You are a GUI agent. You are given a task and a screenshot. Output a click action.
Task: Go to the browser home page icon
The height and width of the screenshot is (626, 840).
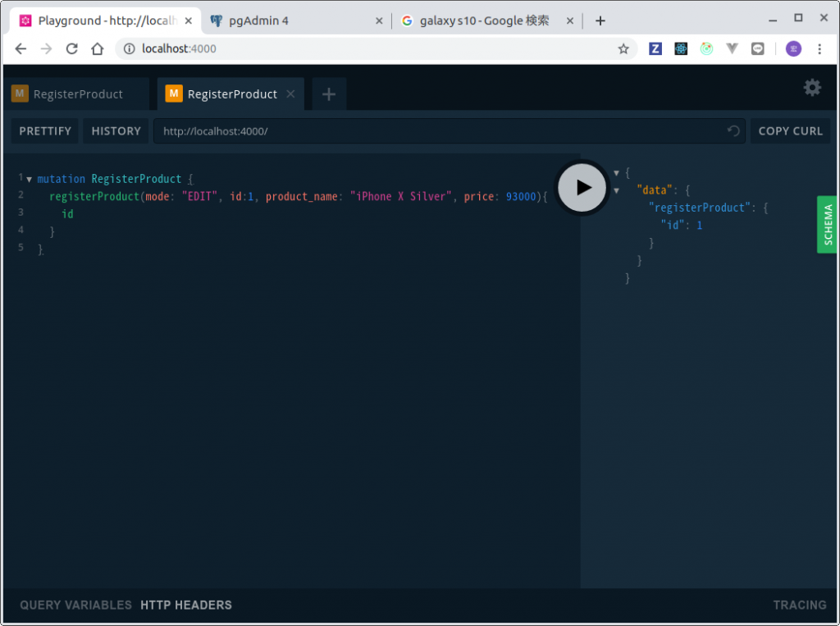pos(97,49)
